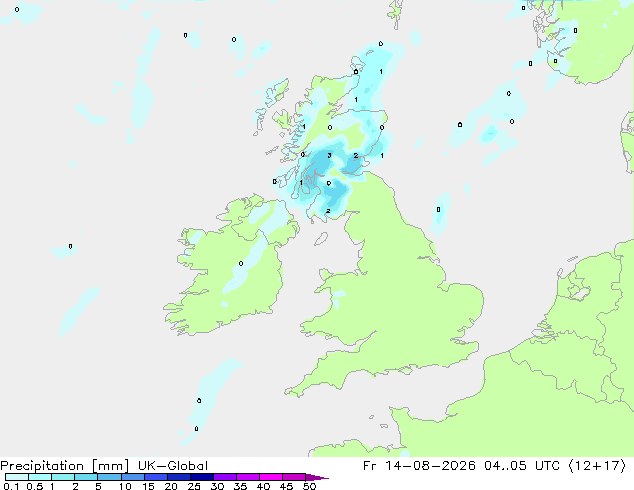Image resolution: width=634 pixels, height=490 pixels.
Task: Select the 0.1–0.5 mm legend color swatch
Action: pos(17,477)
